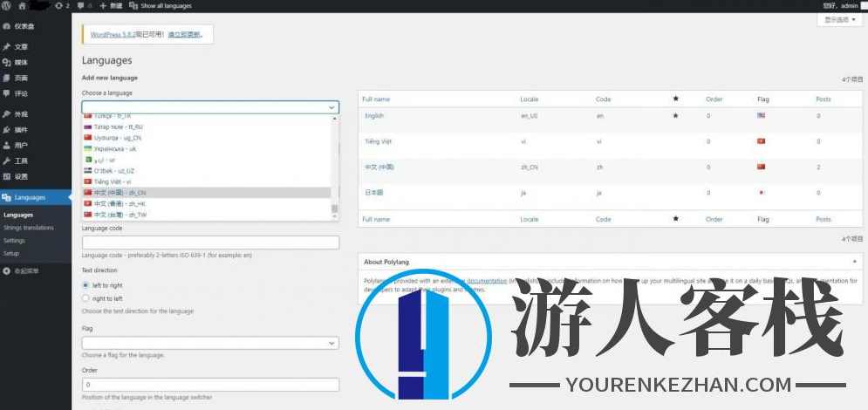
Task: Click the home site icon in admin bar
Action: click(22, 5)
